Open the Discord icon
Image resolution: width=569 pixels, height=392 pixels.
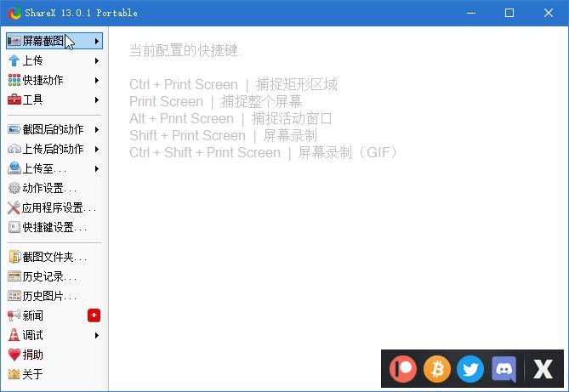tap(504, 369)
